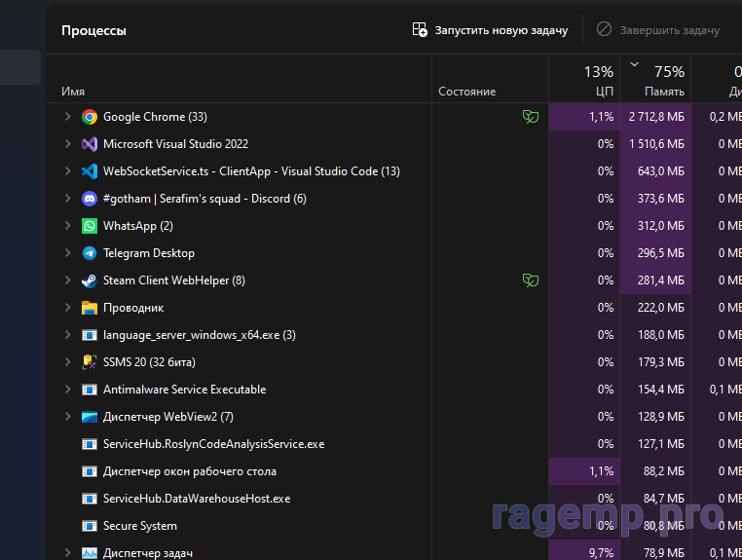Expand the Visual Studio Code (13) group
742x560 pixels.
(x=67, y=170)
